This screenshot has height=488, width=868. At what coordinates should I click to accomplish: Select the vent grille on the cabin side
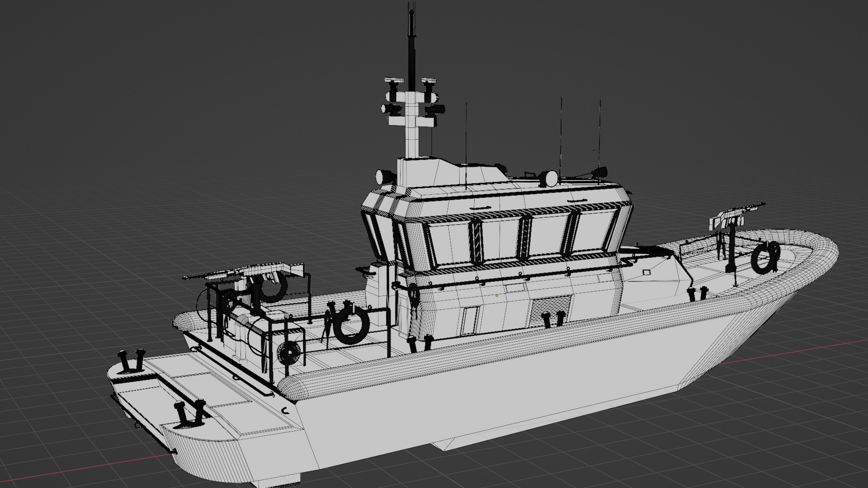point(550,311)
